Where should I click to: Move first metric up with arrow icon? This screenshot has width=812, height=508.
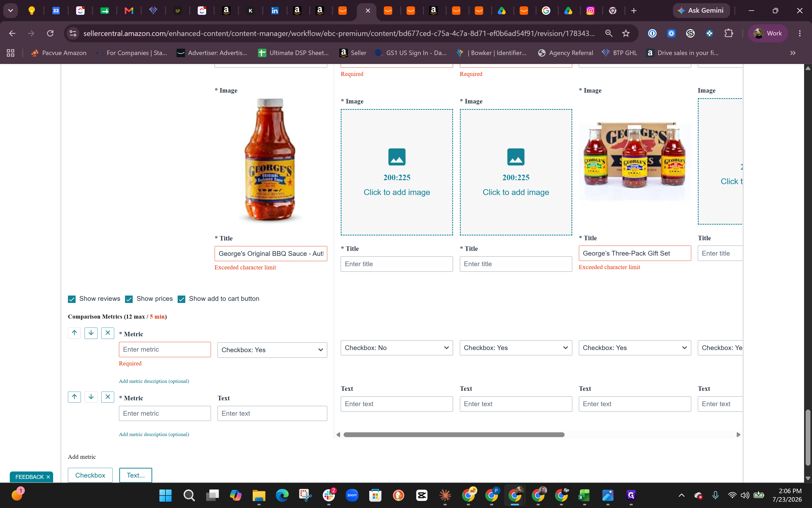point(74,333)
